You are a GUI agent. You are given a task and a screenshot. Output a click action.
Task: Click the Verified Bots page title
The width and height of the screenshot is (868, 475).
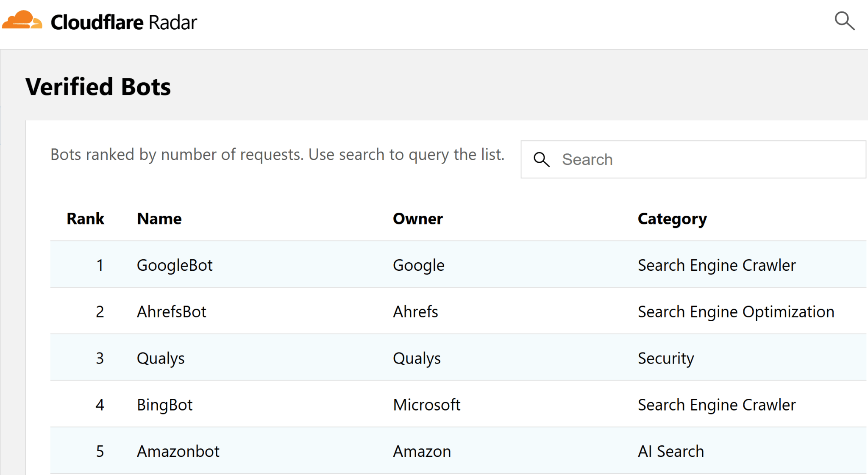point(98,86)
